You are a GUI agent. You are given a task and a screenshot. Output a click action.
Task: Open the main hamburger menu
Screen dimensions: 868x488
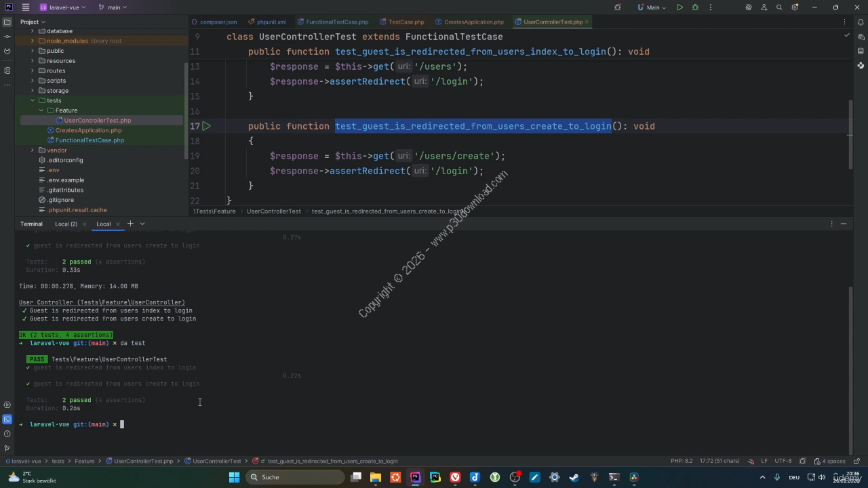click(26, 7)
